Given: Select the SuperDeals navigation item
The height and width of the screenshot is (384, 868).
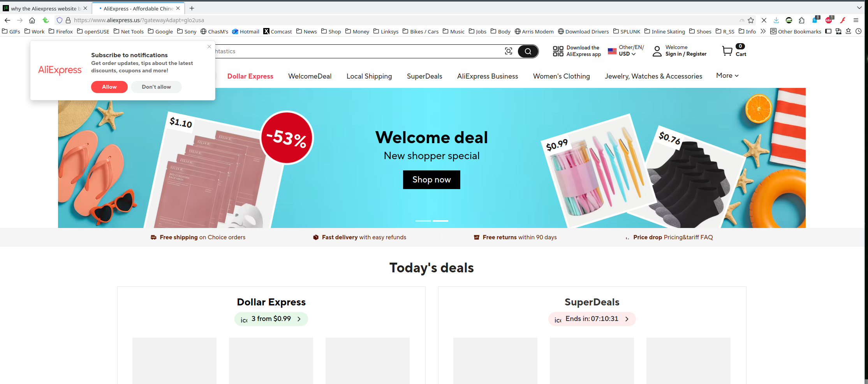Looking at the screenshot, I should click(424, 76).
